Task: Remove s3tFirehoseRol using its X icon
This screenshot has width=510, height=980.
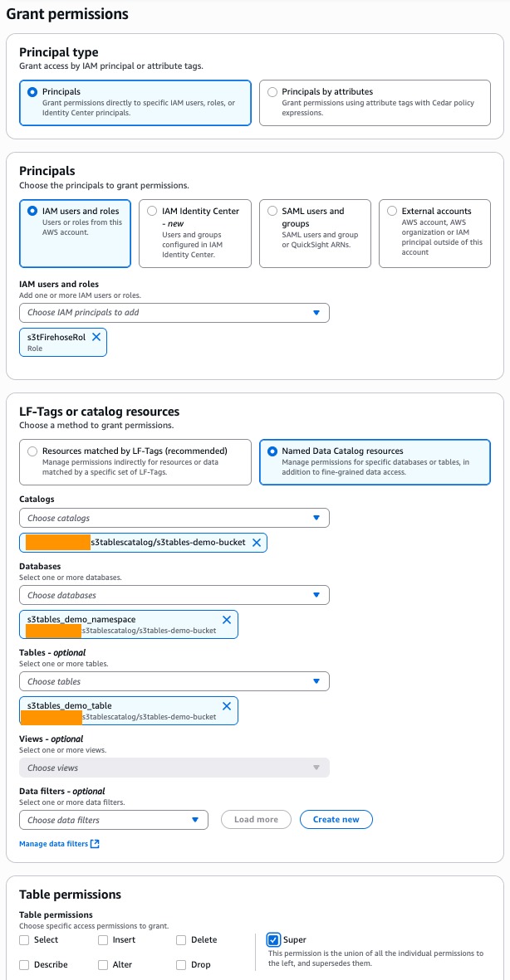Action: [x=96, y=338]
